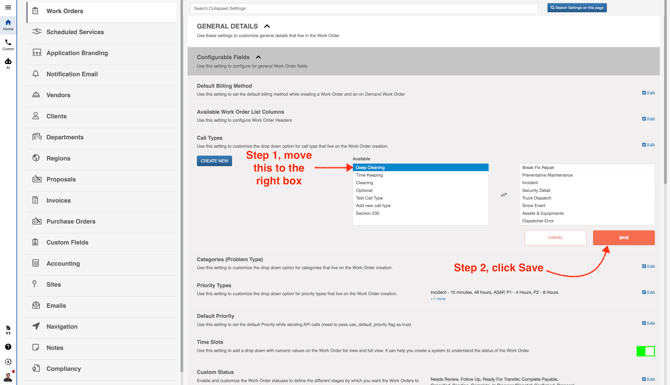
Task: Focus the Search Collapsed Settings field
Action: coord(364,8)
